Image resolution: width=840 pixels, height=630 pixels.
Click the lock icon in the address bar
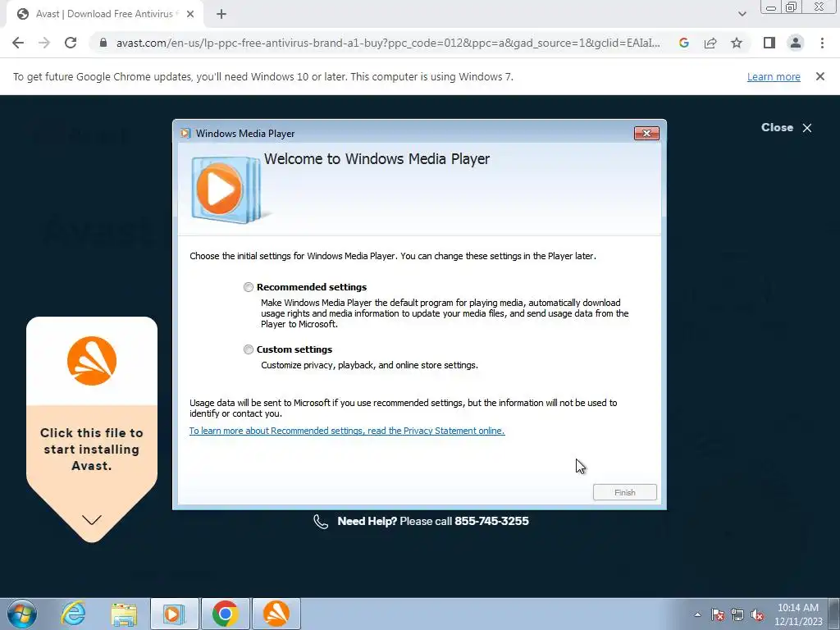coord(103,43)
